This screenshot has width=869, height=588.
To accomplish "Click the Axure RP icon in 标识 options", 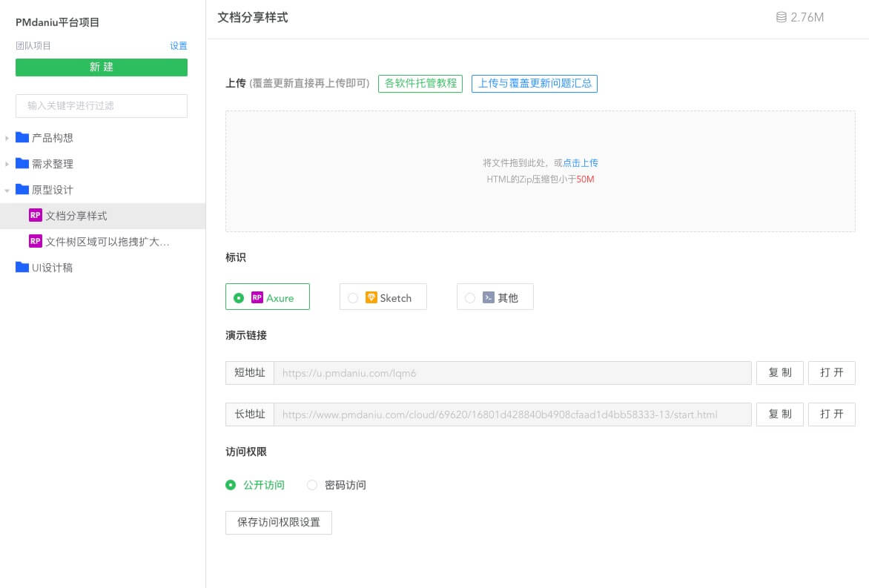I will pos(257,297).
